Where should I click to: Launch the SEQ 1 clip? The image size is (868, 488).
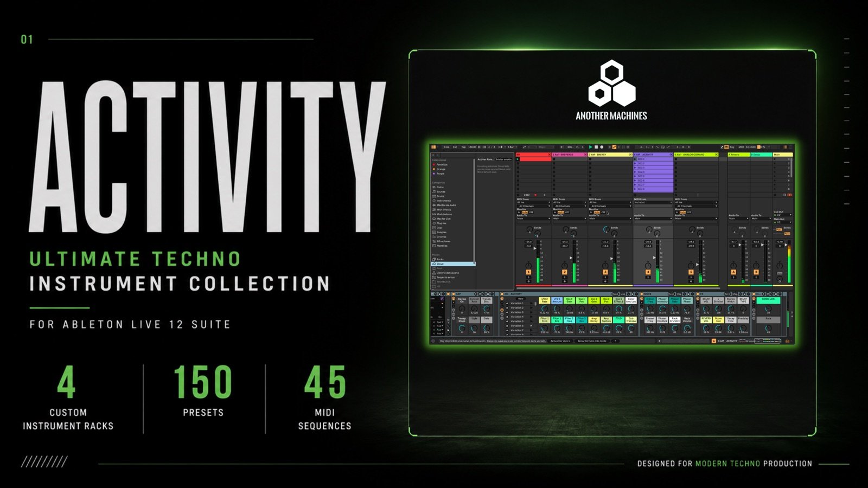tap(635, 159)
